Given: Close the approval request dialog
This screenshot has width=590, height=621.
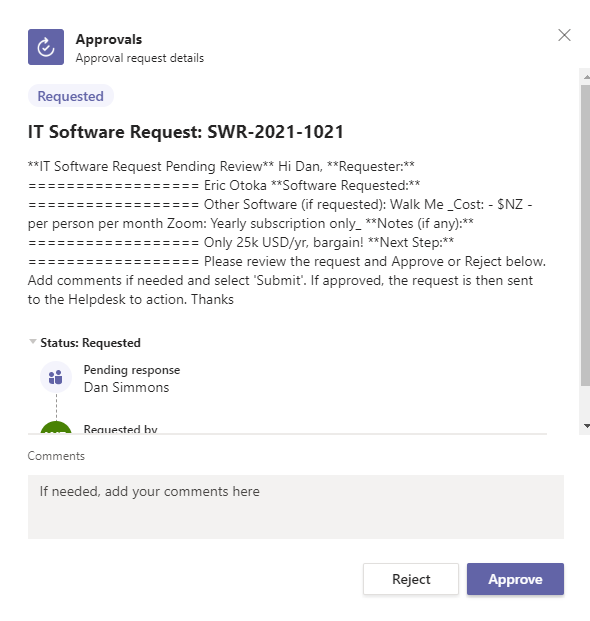Looking at the screenshot, I should click(564, 35).
